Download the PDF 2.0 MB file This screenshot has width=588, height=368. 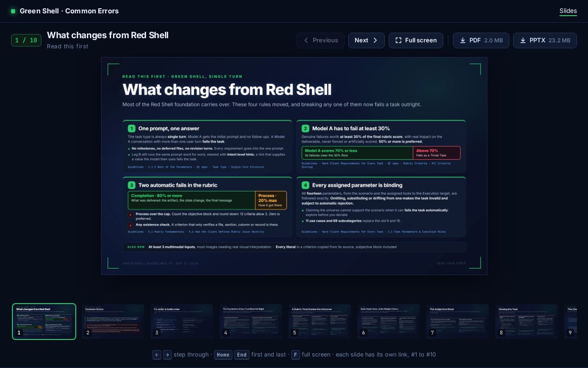pos(481,40)
